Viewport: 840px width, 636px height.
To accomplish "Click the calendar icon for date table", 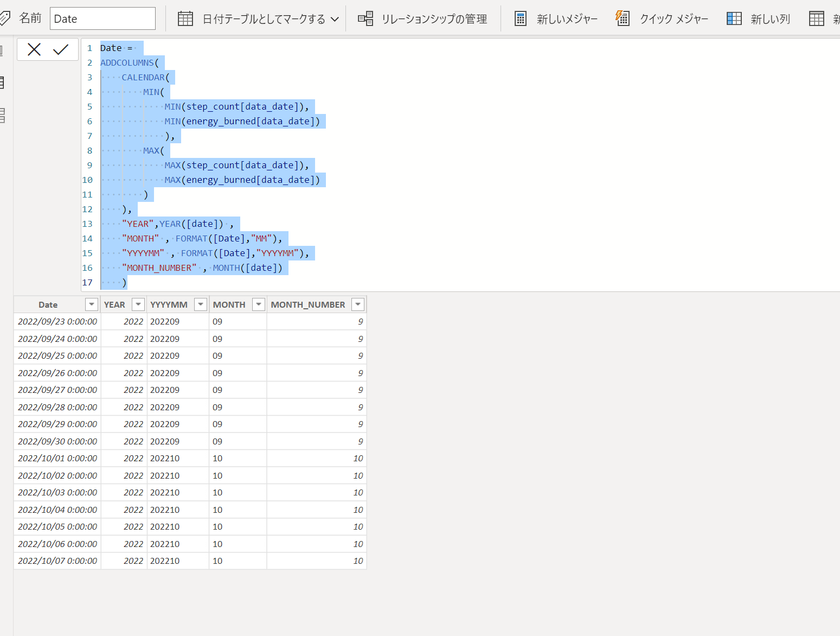I will coord(185,18).
